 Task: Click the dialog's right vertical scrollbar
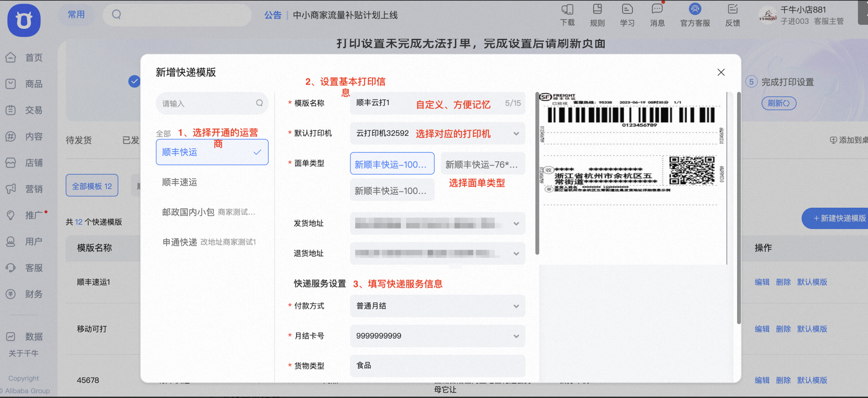pos(739,208)
